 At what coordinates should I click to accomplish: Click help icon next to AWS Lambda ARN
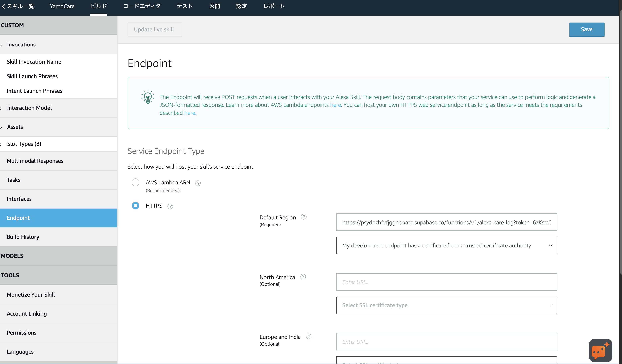click(x=198, y=183)
